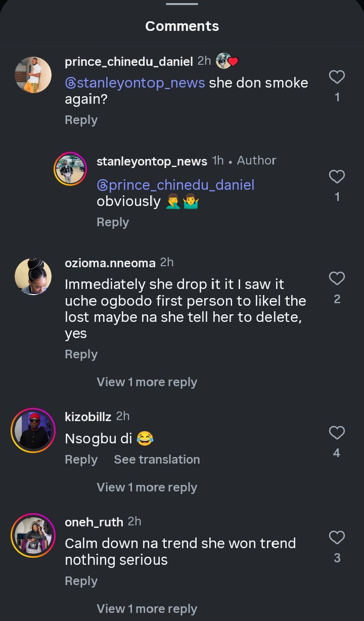The image size is (364, 621).
Task: View oneh_ruth's story from avatar
Action: [x=33, y=535]
